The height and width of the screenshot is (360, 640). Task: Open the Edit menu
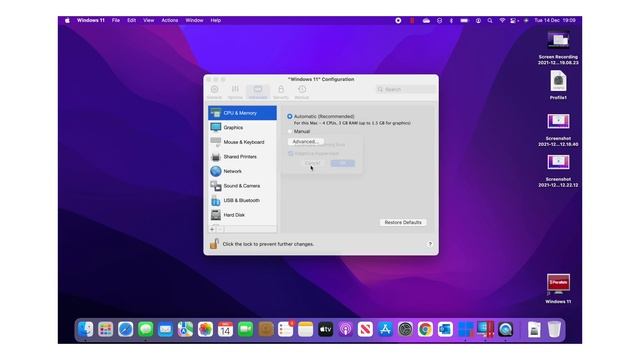(x=131, y=20)
